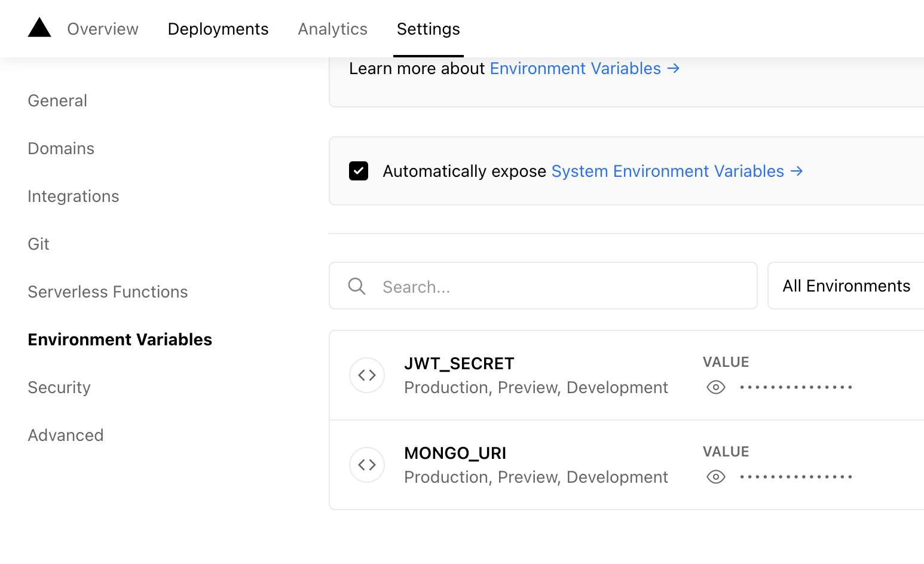Open the Environment Variables documentation link
This screenshot has height=564, width=924.
point(576,68)
